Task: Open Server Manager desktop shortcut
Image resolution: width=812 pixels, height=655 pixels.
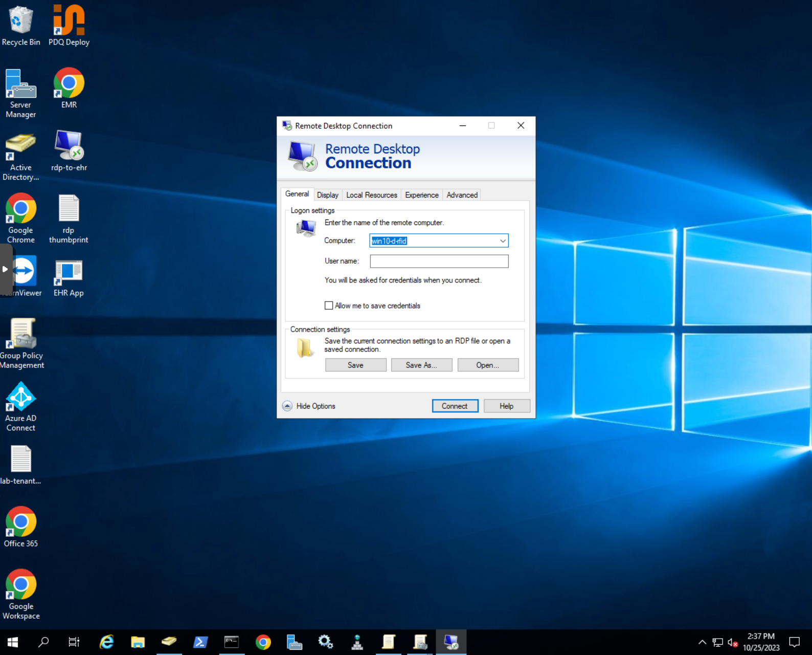Action: tap(20, 84)
